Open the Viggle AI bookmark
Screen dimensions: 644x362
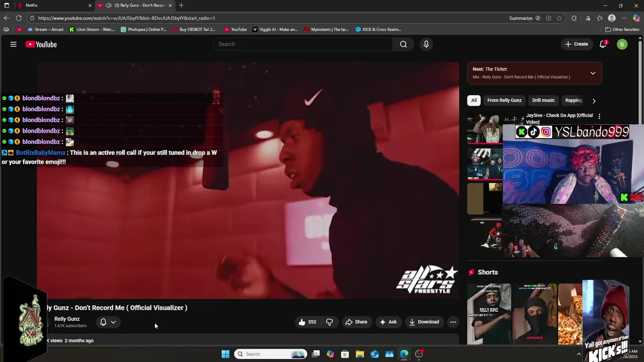click(275, 29)
